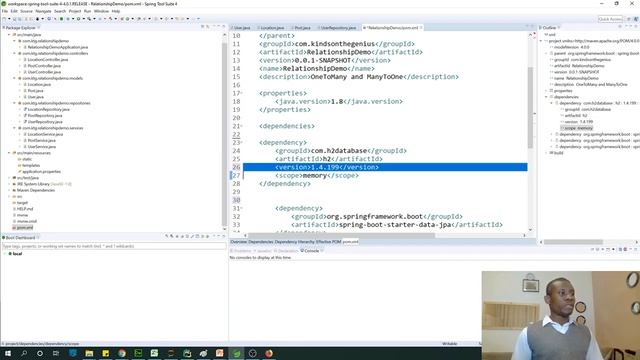
Task: Switch to Post.java editor tab
Action: [x=301, y=28]
